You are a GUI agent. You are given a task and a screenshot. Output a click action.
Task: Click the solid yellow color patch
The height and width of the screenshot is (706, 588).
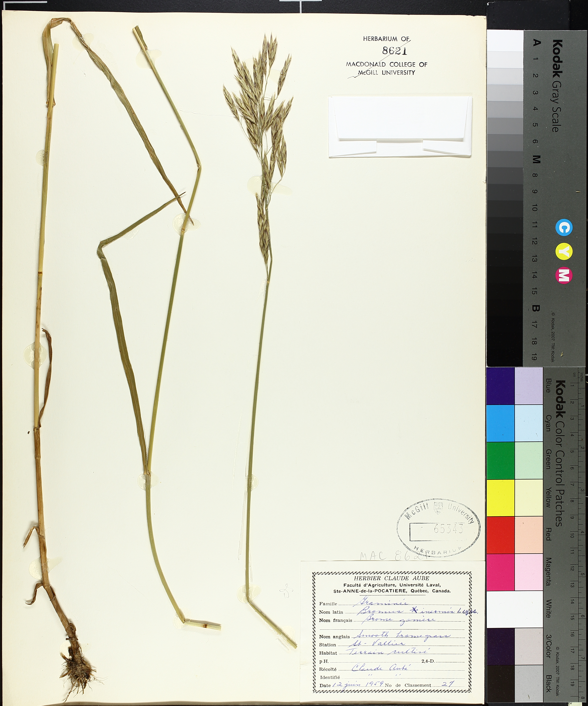[x=500, y=498]
